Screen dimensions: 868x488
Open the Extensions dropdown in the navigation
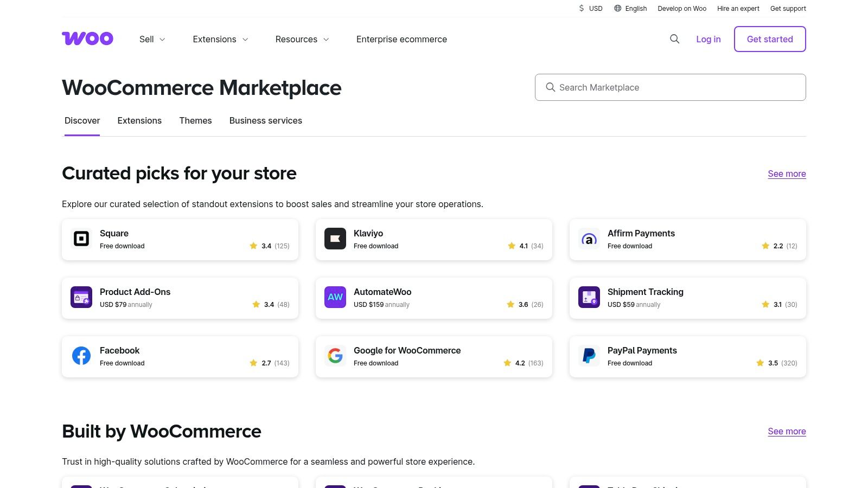220,39
